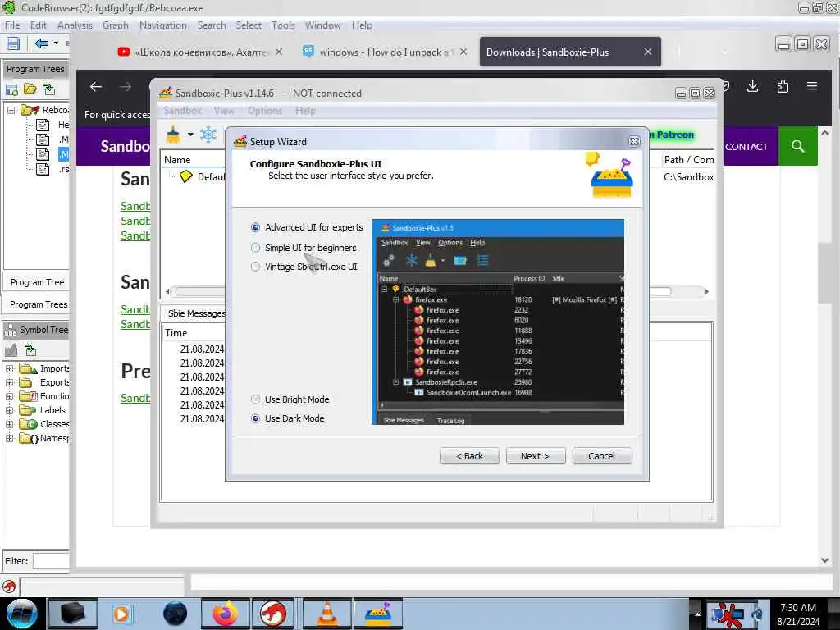Collapse the Rebcoa root tree node

[11, 110]
